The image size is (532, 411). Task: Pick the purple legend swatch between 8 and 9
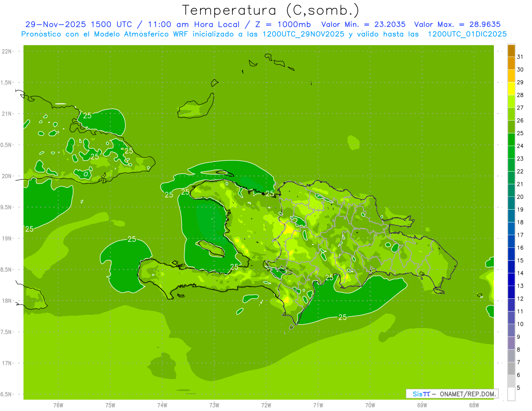pyautogui.click(x=511, y=343)
